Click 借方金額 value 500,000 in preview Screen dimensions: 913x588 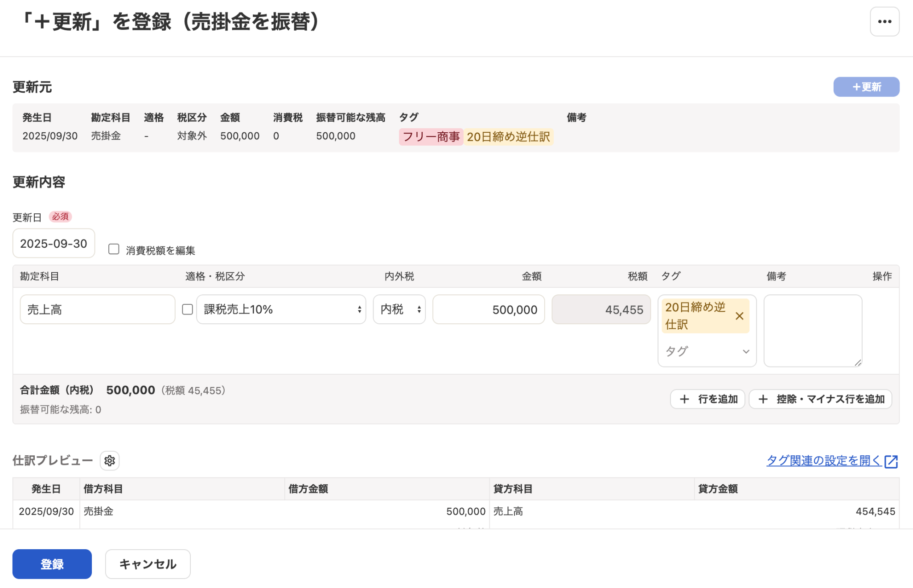(466, 511)
